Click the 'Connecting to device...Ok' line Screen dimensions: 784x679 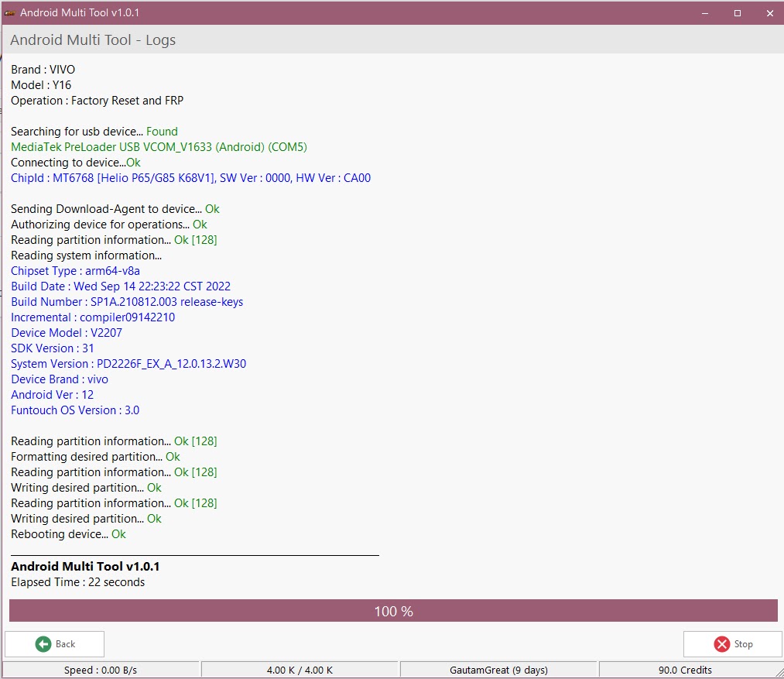[x=76, y=163]
